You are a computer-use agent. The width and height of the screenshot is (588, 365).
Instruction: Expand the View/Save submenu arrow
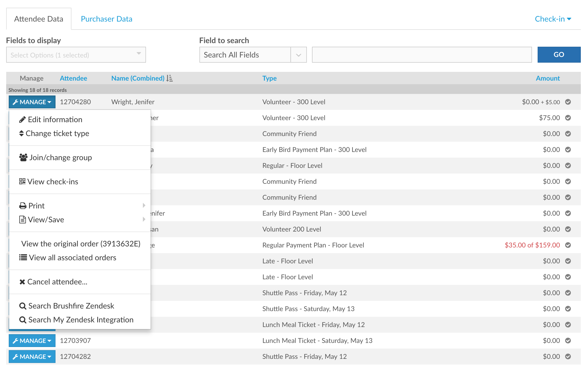(144, 219)
